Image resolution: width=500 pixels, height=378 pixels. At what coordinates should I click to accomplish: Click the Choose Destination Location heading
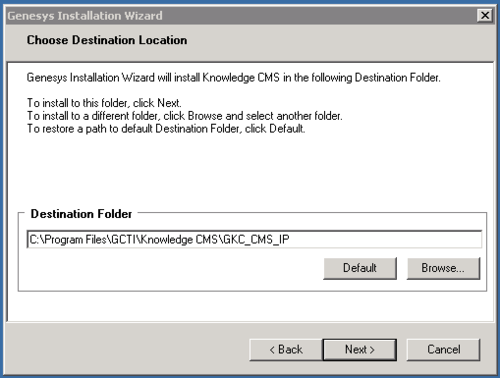pos(107,40)
